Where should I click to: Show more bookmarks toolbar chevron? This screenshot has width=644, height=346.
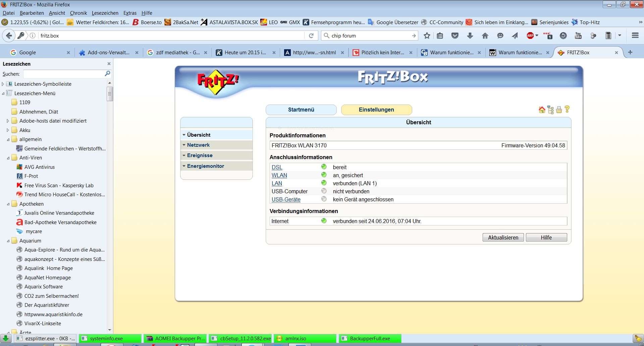640,22
